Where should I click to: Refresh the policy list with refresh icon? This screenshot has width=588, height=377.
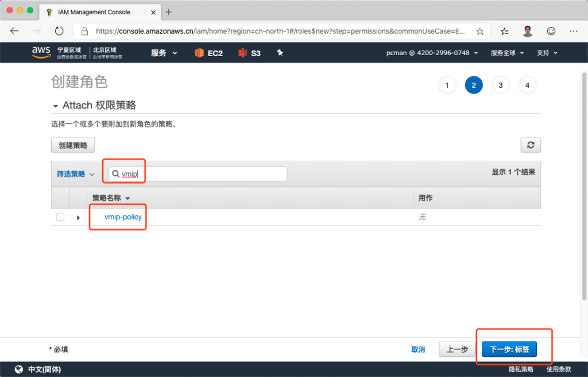click(x=531, y=145)
